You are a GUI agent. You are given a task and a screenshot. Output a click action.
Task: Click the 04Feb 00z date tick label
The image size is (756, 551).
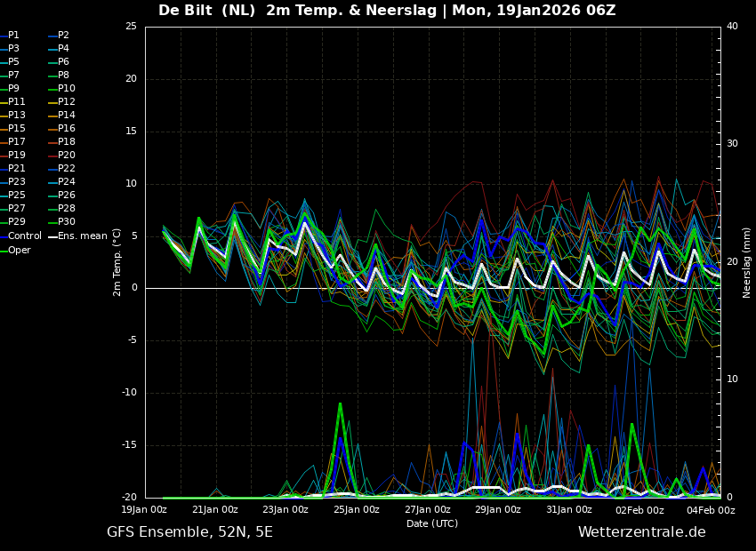point(712,510)
